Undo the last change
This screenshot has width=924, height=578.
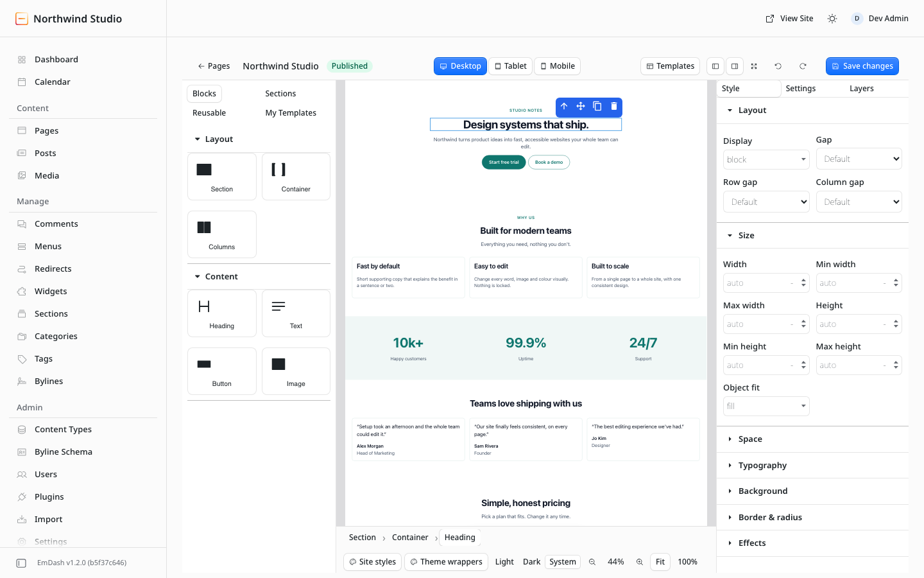(778, 66)
